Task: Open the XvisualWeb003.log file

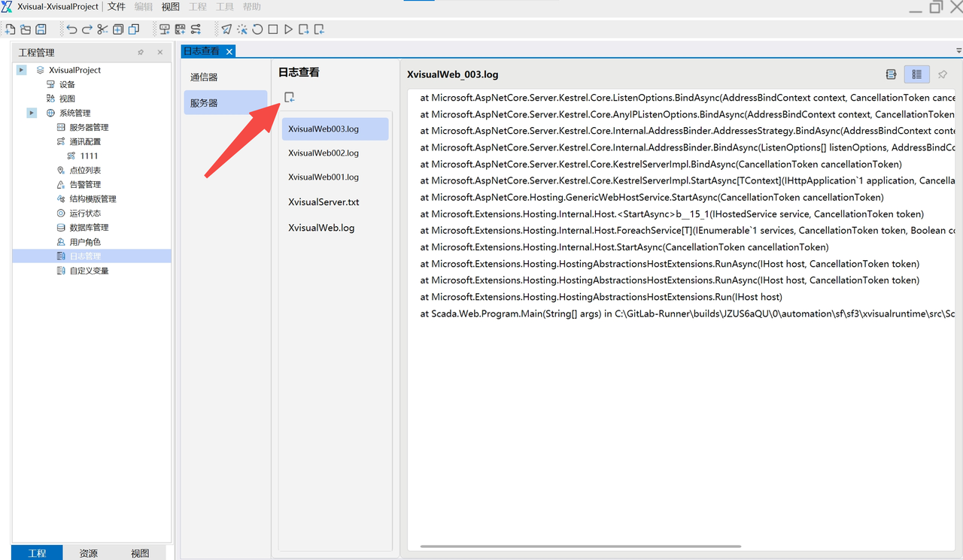Action: point(336,129)
